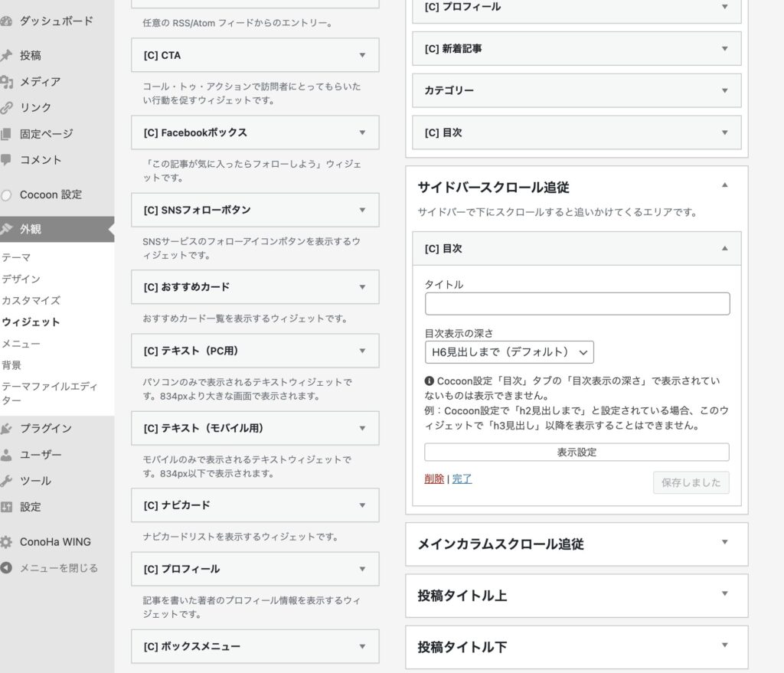Click the plugin icon beside プラグイン

coord(6,429)
